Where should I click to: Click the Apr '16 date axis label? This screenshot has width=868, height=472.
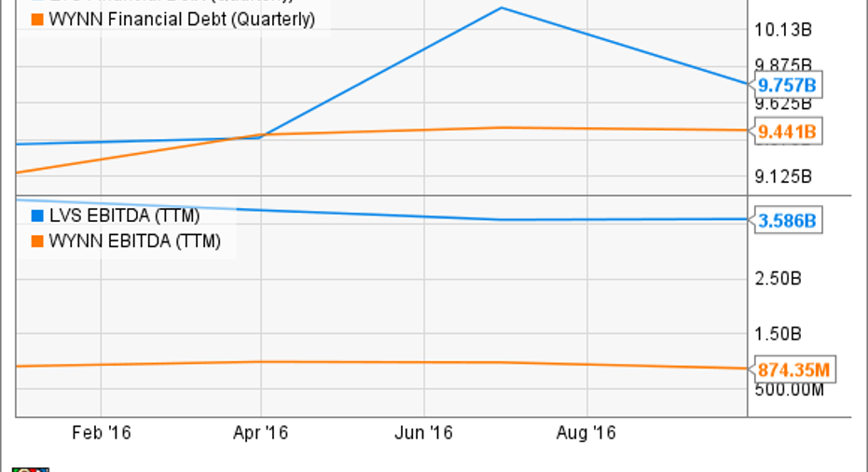[260, 433]
